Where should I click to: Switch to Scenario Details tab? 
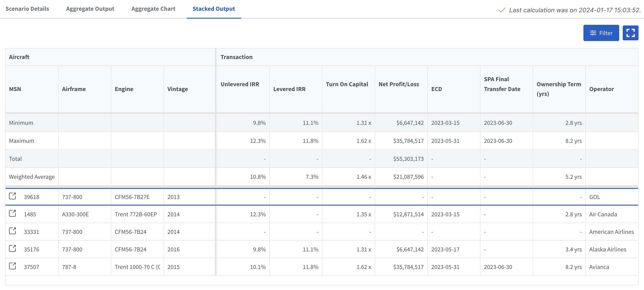[27, 9]
